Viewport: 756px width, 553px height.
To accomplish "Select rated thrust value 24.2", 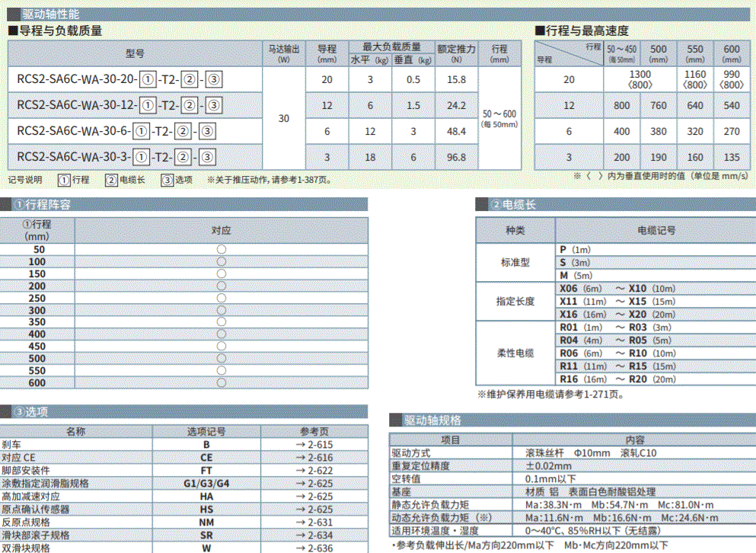I will tap(456, 105).
